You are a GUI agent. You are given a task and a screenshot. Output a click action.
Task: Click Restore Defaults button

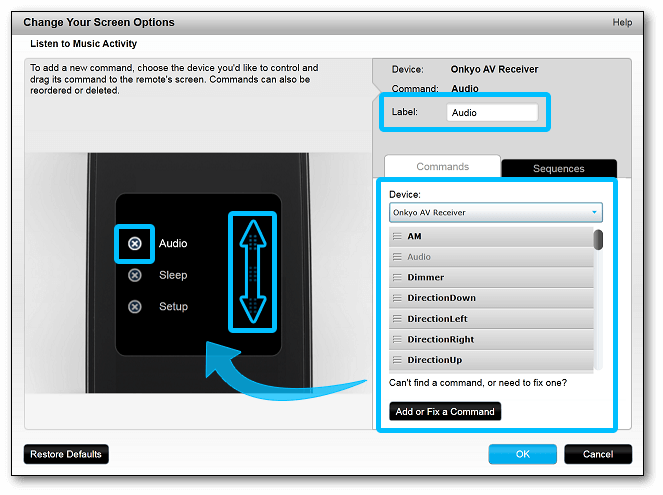[66, 454]
